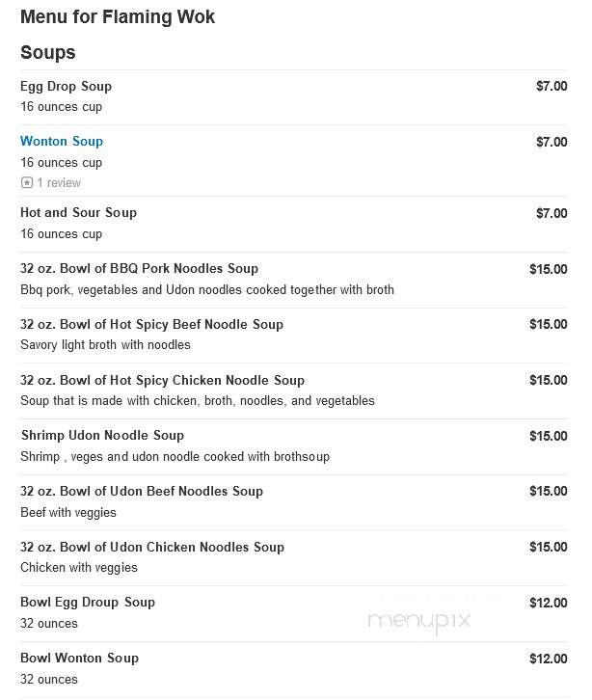Click the Soups section heading
Viewport: 592px width, 700px height.
[48, 53]
